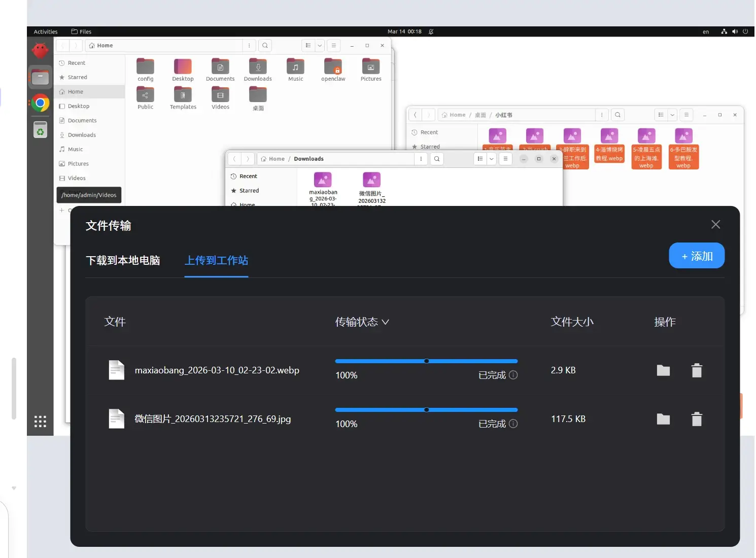Expand view options dropdown in 小红书 window
Image resolution: width=756 pixels, height=558 pixels.
coord(672,115)
